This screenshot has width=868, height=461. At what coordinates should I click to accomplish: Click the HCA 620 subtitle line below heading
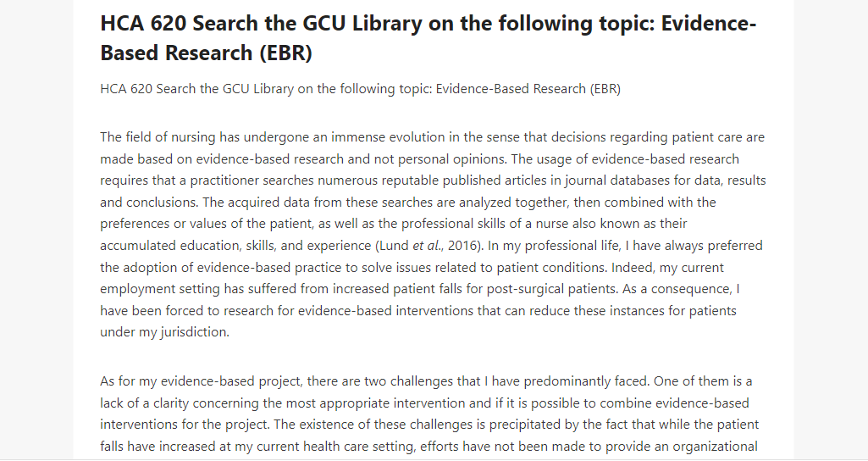(361, 89)
